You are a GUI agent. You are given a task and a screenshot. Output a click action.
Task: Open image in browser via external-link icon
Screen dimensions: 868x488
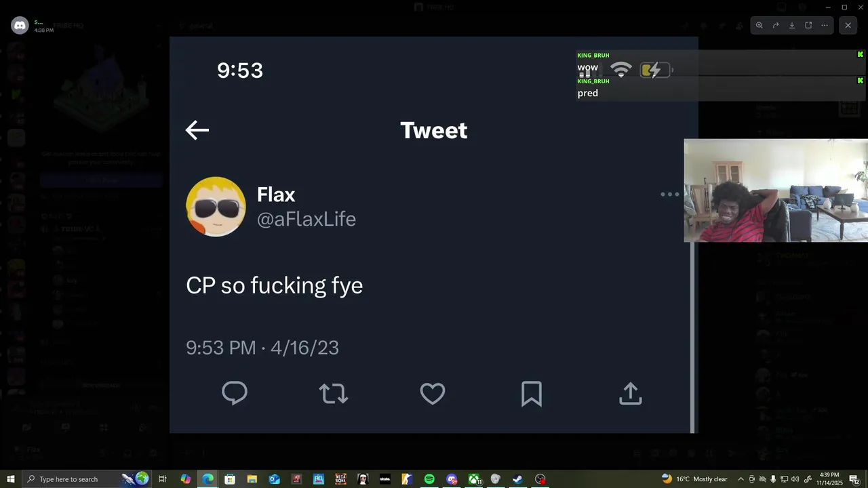click(808, 26)
